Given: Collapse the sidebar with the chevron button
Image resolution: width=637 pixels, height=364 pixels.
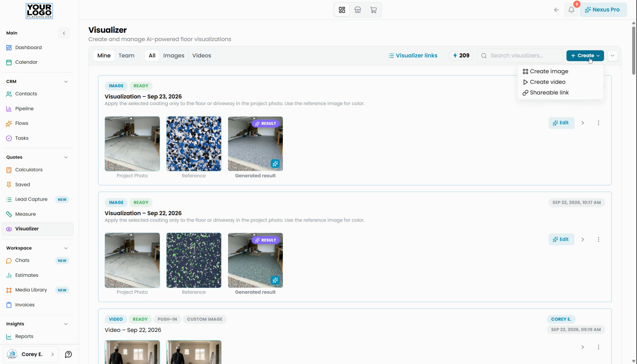Looking at the screenshot, I should (64, 33).
